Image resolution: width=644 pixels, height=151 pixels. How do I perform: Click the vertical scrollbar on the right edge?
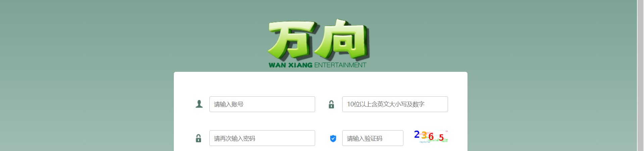[x=640, y=75]
